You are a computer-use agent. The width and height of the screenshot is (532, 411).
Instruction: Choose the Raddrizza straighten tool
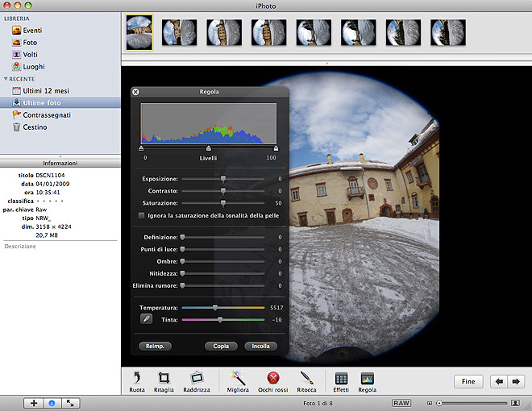click(197, 381)
